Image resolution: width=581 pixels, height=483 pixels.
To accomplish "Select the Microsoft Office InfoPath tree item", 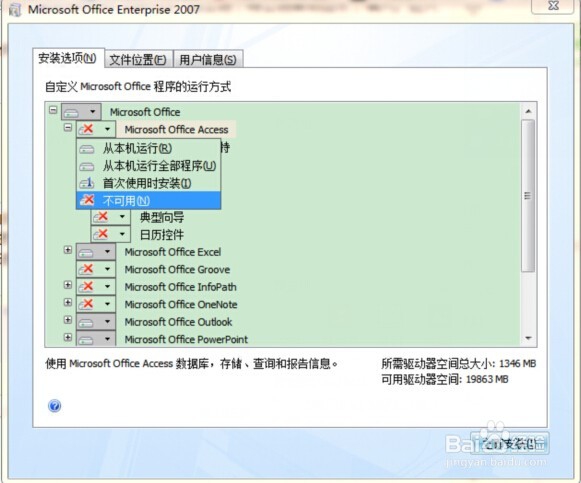I will pos(180,287).
